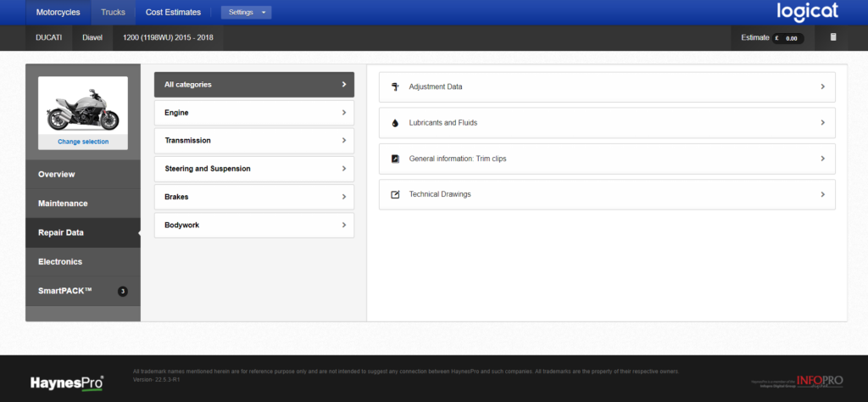Click the Change selection link

click(x=83, y=142)
